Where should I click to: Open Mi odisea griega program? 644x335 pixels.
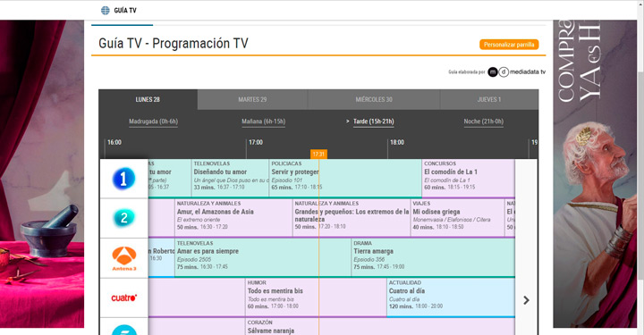(458, 218)
